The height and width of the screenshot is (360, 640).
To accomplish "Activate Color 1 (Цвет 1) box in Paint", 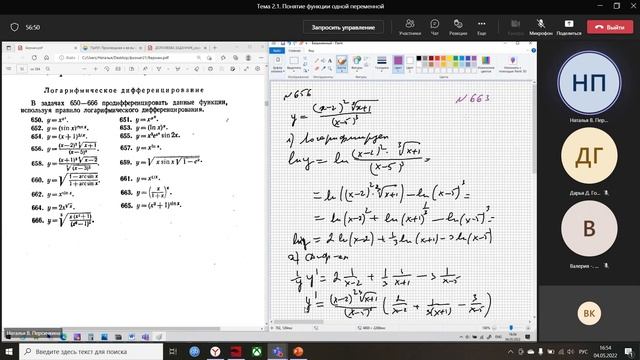I will click(398, 64).
